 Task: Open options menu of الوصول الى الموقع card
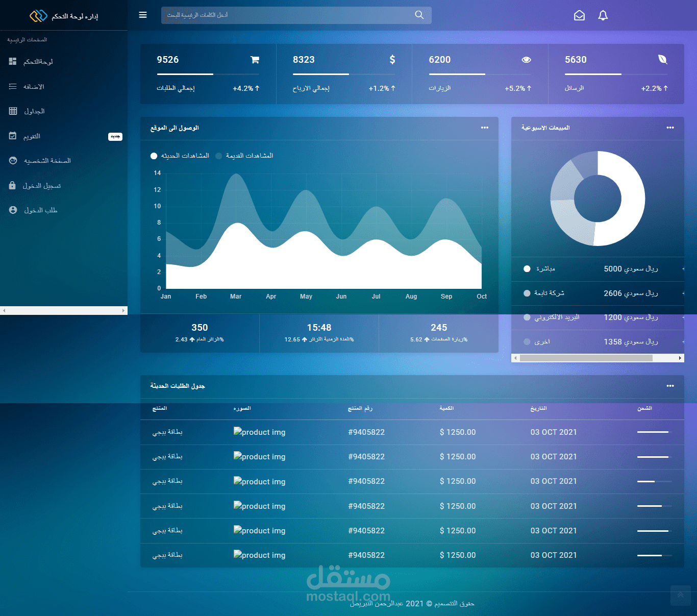(485, 128)
